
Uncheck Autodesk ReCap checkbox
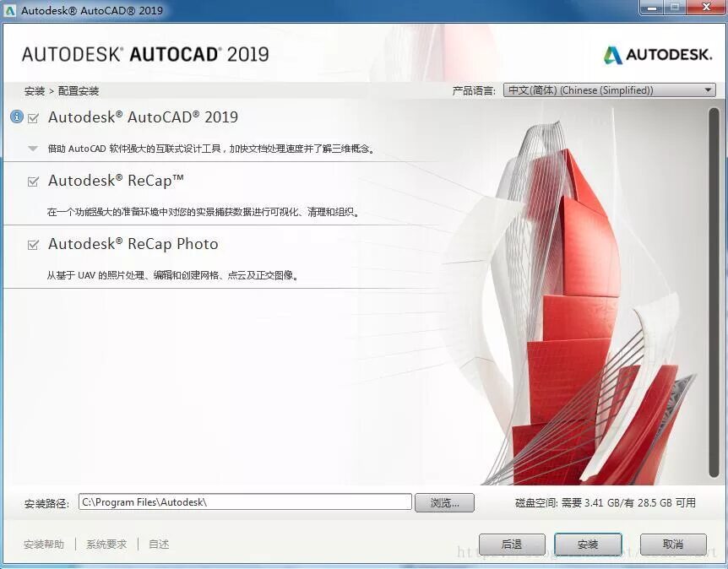coord(33,182)
